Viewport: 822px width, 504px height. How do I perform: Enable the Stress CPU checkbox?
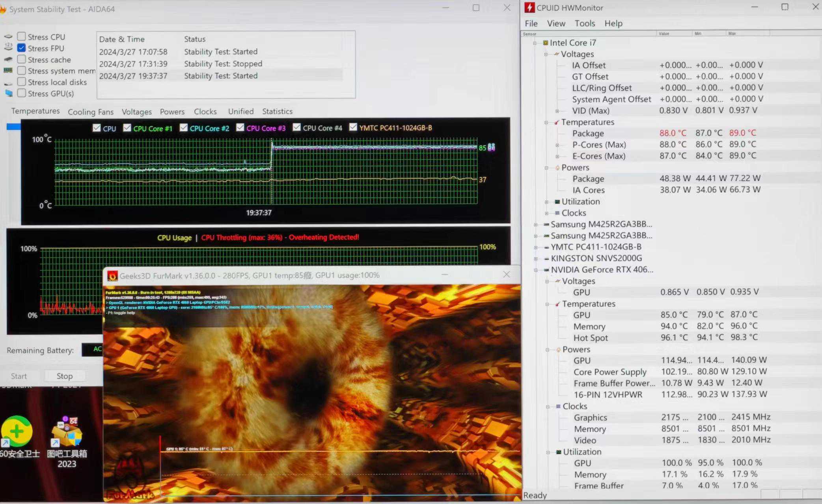click(x=22, y=37)
